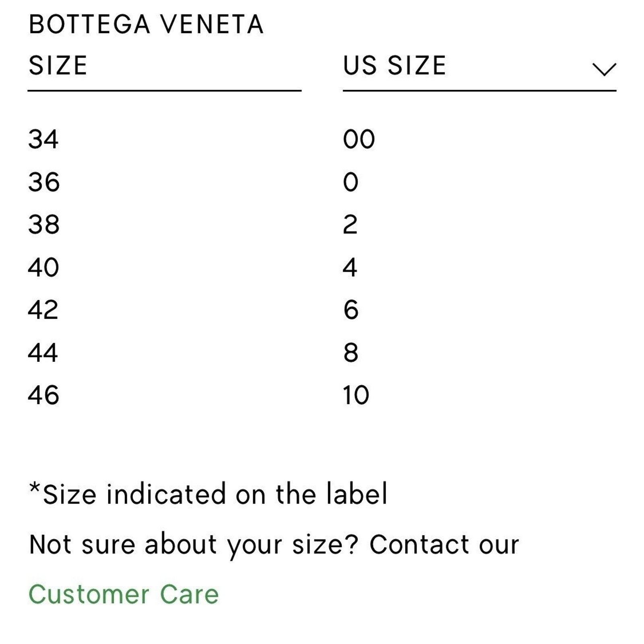Select US size 4 value
Viewport: 644px width, 644px height.
350,267
